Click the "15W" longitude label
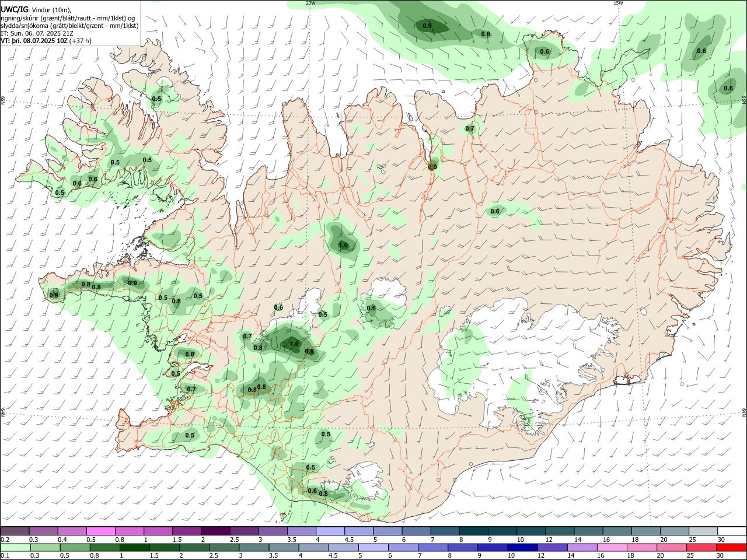This screenshot has height=560, width=747. pos(619,3)
